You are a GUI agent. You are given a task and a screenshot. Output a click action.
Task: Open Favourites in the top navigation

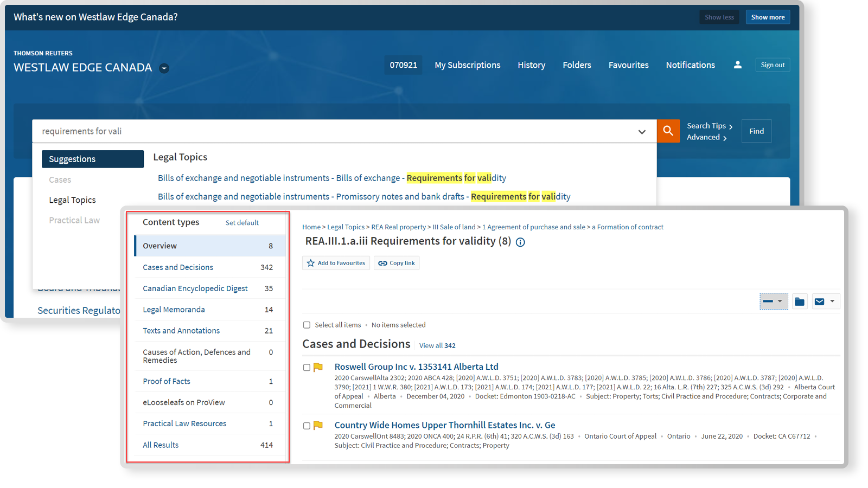pos(628,65)
